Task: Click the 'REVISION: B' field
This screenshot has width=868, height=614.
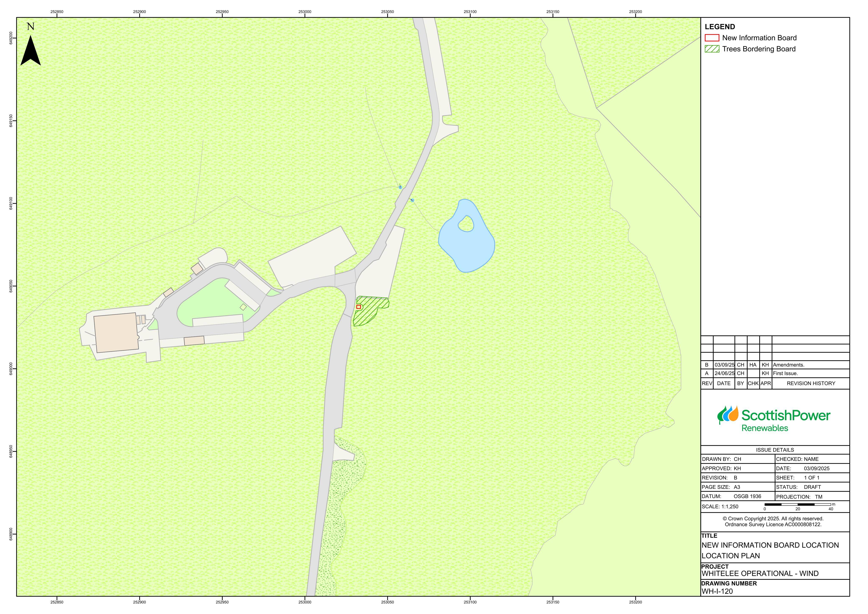Action: tap(738, 478)
